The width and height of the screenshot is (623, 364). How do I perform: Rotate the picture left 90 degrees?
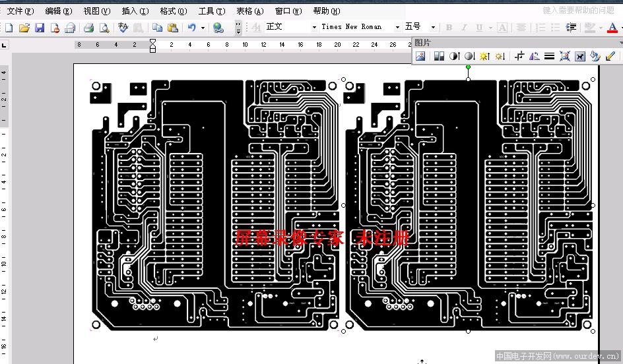tap(534, 57)
